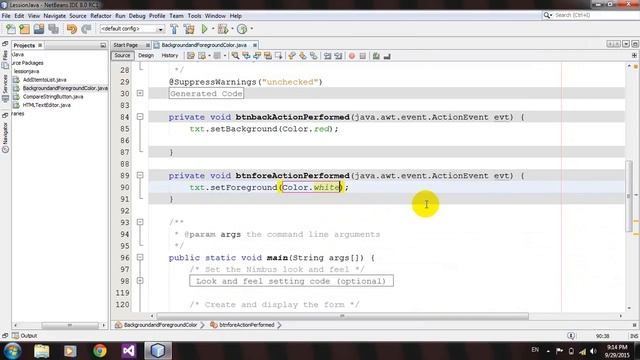Screen dimensions: 640x360
Task: Click the Output panel button
Action: pos(24,336)
